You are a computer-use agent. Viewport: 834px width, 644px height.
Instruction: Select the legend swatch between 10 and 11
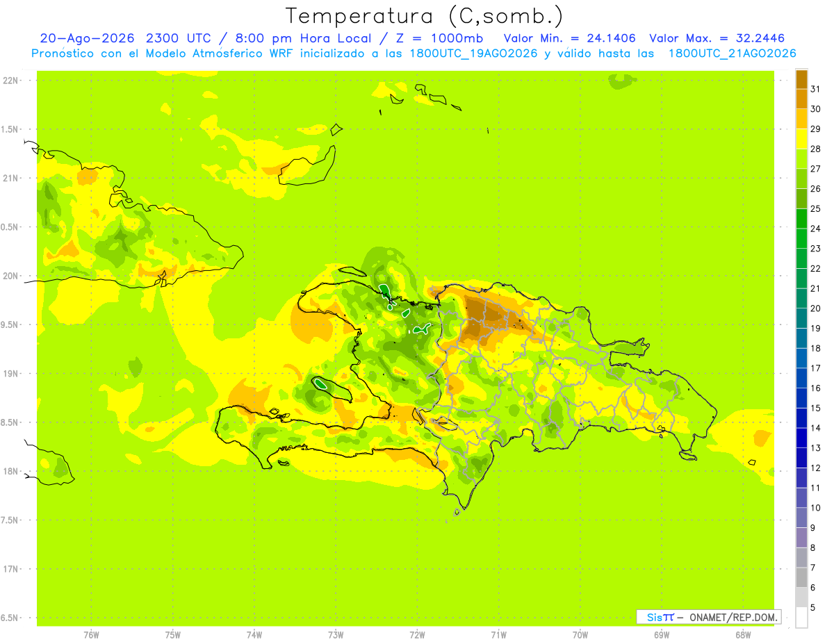801,497
